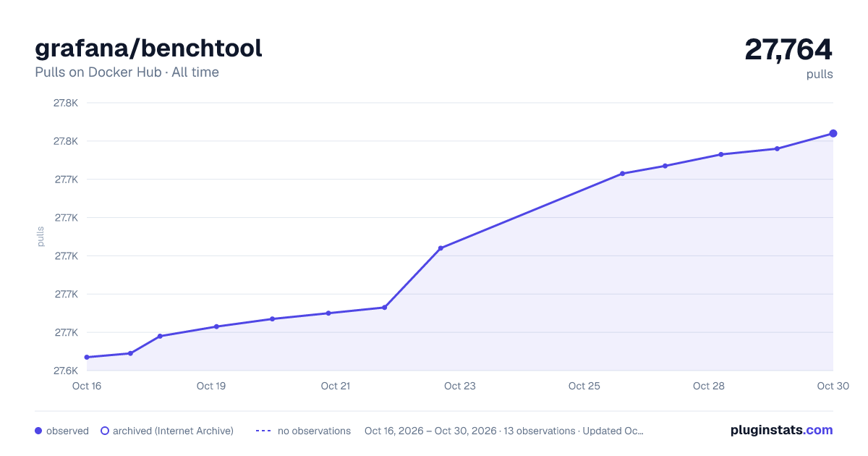Click the Oct 28 x-axis label
Screen dimensions: 868x456
point(709,386)
